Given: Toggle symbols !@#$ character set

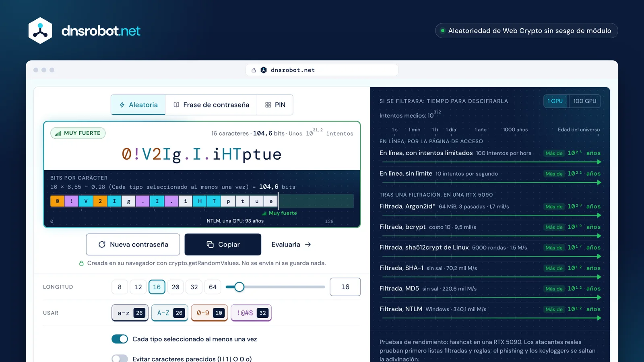Looking at the screenshot, I should [x=251, y=313].
